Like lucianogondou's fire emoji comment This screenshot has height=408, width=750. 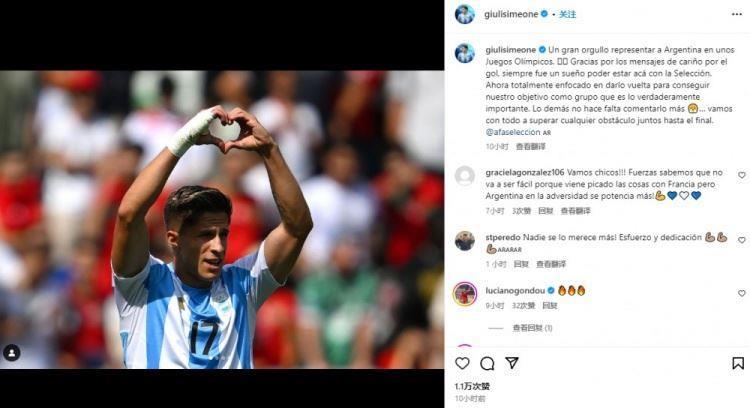click(x=741, y=293)
